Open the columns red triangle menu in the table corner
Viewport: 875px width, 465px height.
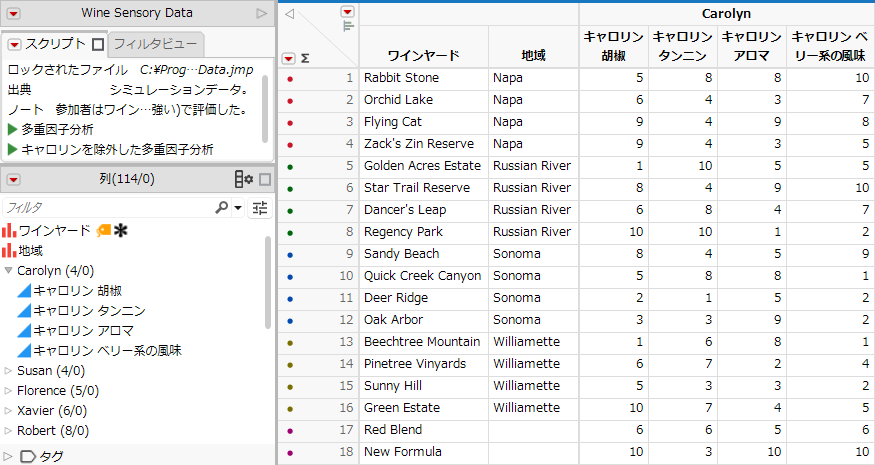coord(348,12)
